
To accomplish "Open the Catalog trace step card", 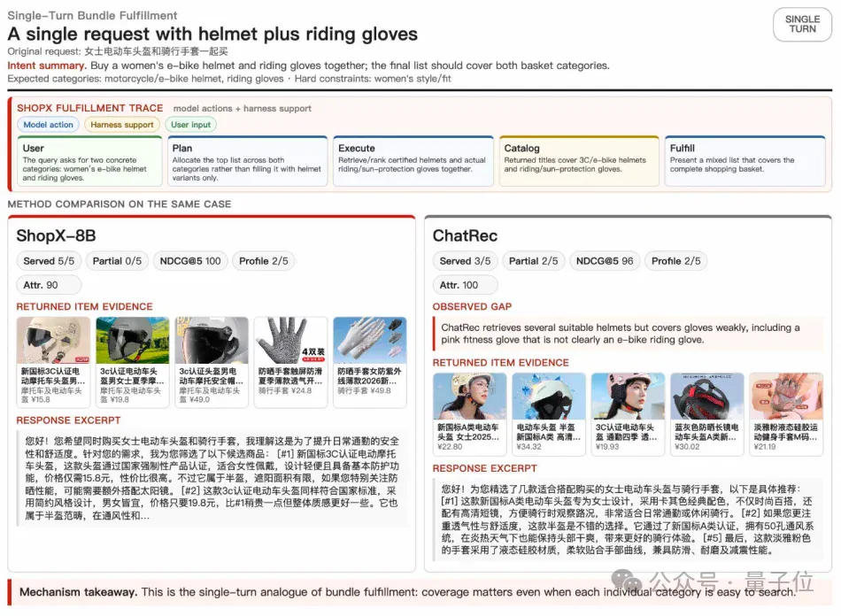I will tap(579, 161).
